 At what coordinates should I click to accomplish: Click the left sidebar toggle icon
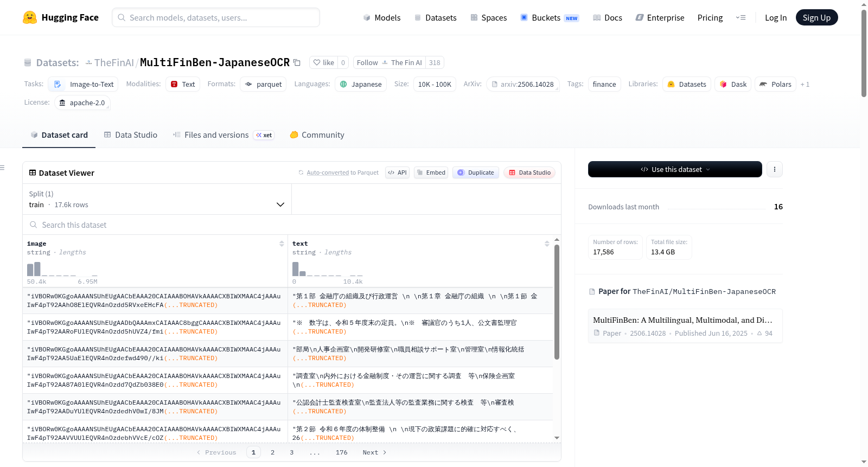pyautogui.click(x=3, y=168)
